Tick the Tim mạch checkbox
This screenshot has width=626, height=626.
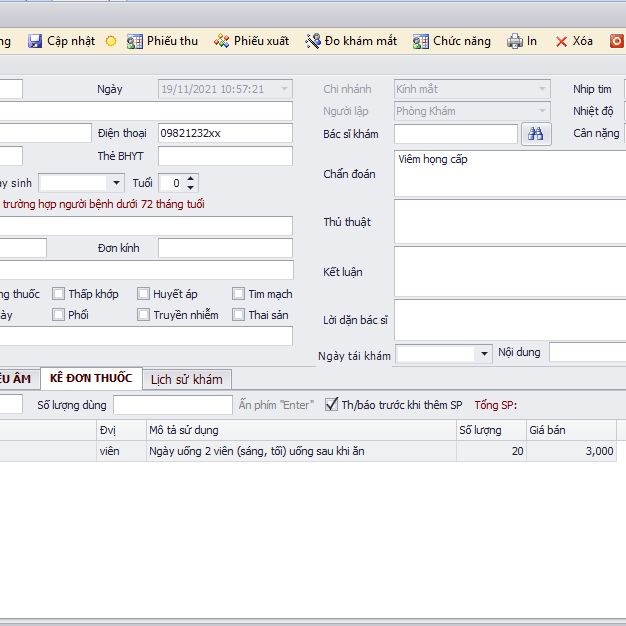tap(239, 294)
